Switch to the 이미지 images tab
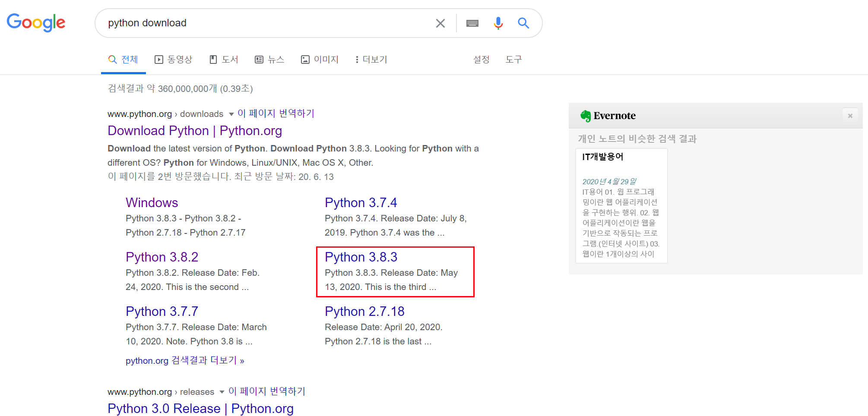 pyautogui.click(x=320, y=60)
